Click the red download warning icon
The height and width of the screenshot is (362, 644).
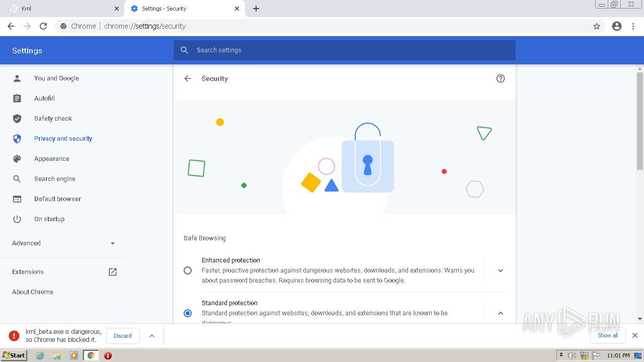tap(14, 336)
